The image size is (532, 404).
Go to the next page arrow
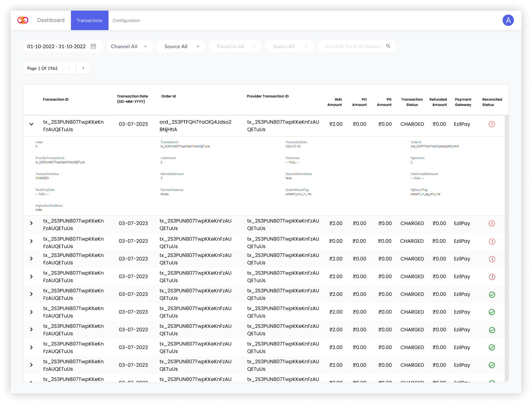point(83,68)
